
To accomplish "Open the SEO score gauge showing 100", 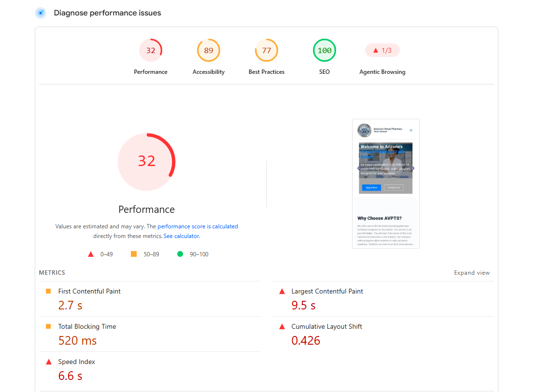I will (x=324, y=50).
